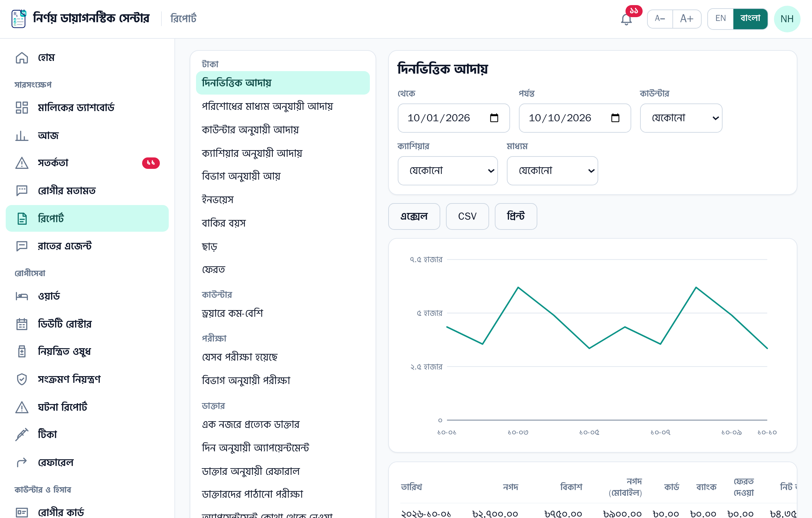The width and height of the screenshot is (812, 518).
Task: Click table cell ৳২,৭০০.০০
Action: click(x=495, y=513)
